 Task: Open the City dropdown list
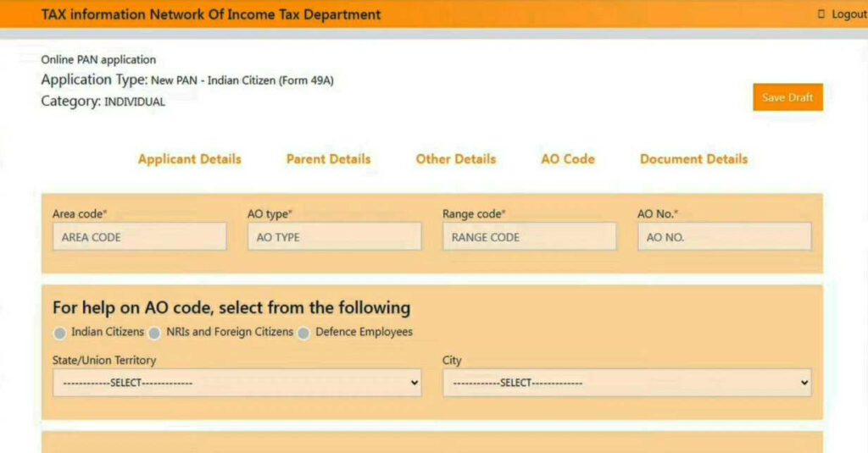click(626, 383)
